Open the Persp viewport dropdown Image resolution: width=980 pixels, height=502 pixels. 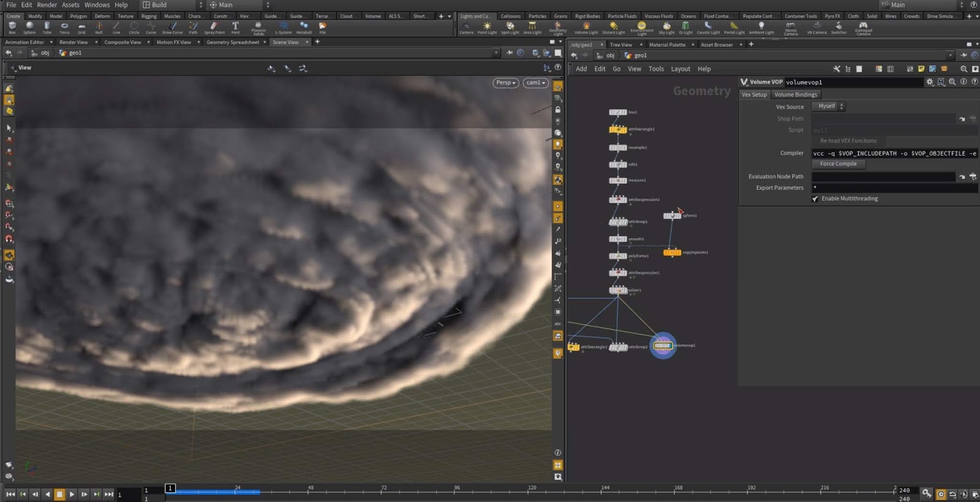click(x=506, y=83)
